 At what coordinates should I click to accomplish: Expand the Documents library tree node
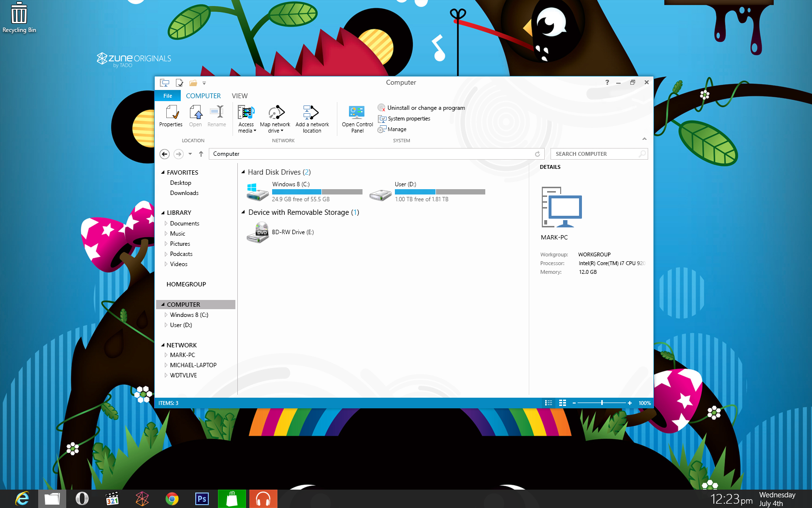[x=166, y=224]
